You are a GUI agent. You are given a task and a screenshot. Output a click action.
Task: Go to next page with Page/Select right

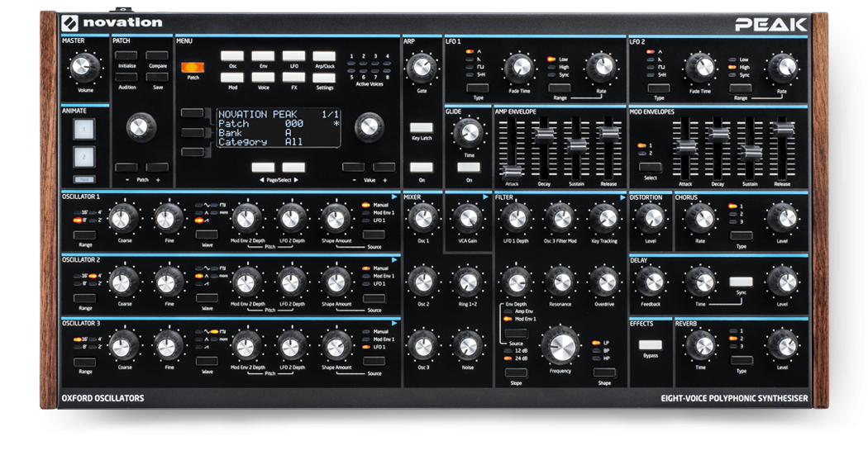coord(294,167)
